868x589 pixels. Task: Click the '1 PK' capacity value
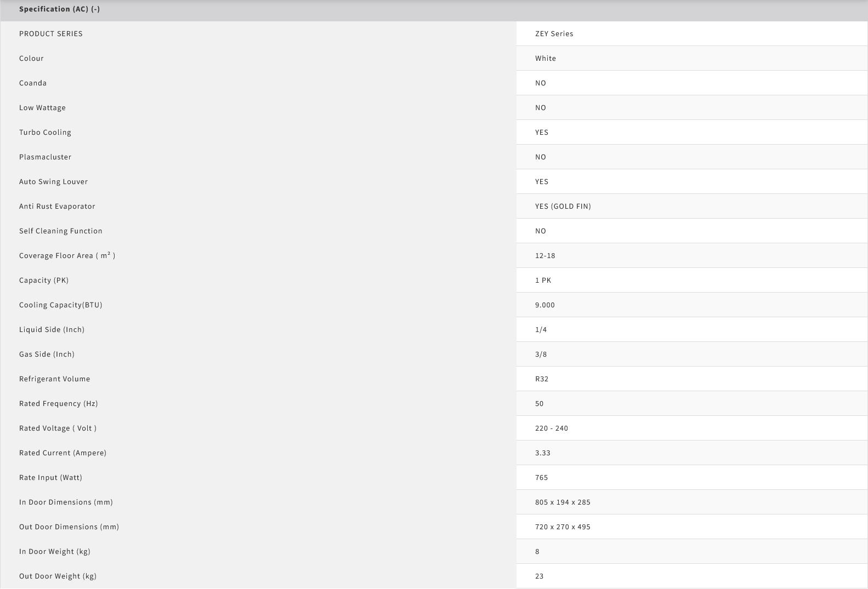[x=543, y=280]
